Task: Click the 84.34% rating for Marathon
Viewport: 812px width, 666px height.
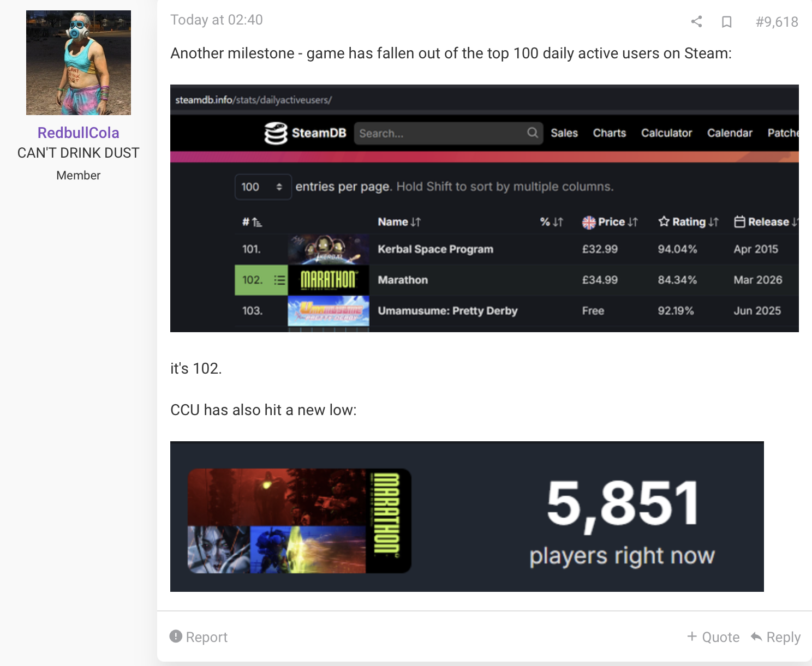Action: 677,280
